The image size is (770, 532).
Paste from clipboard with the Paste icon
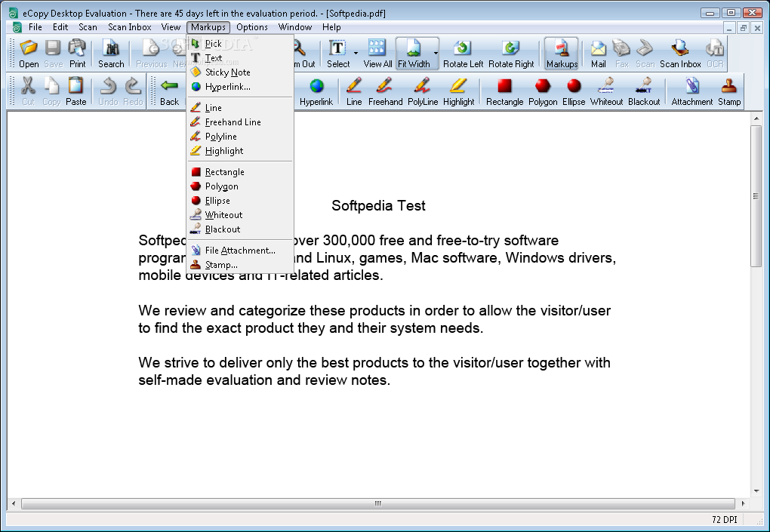pyautogui.click(x=75, y=91)
